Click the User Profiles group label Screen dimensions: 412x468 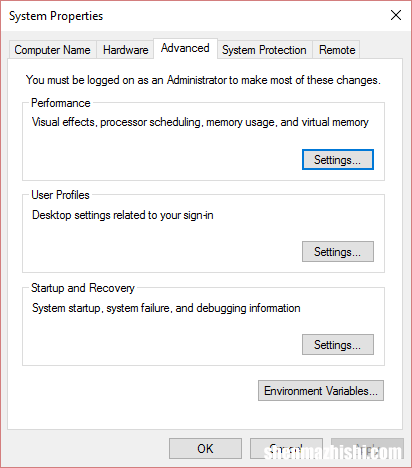pos(60,195)
